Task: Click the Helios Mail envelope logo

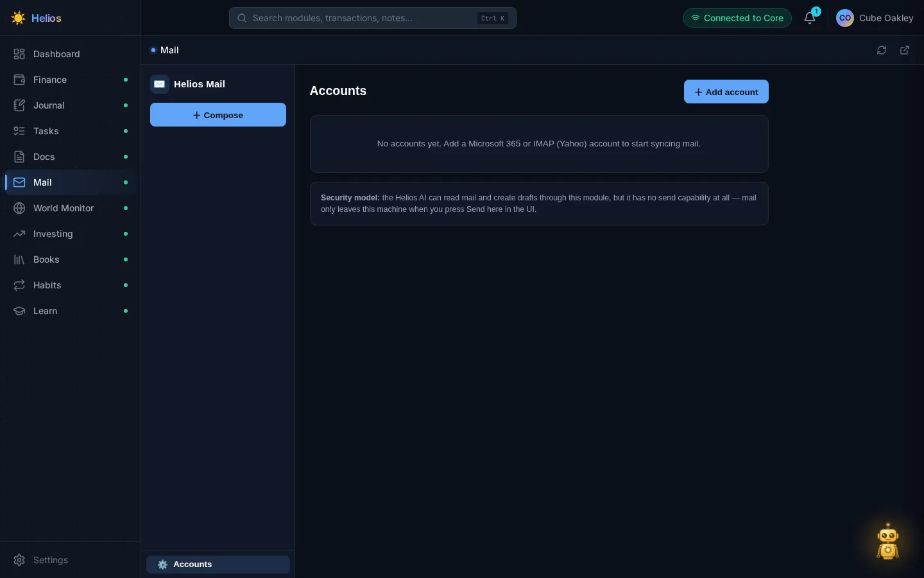Action: click(160, 84)
